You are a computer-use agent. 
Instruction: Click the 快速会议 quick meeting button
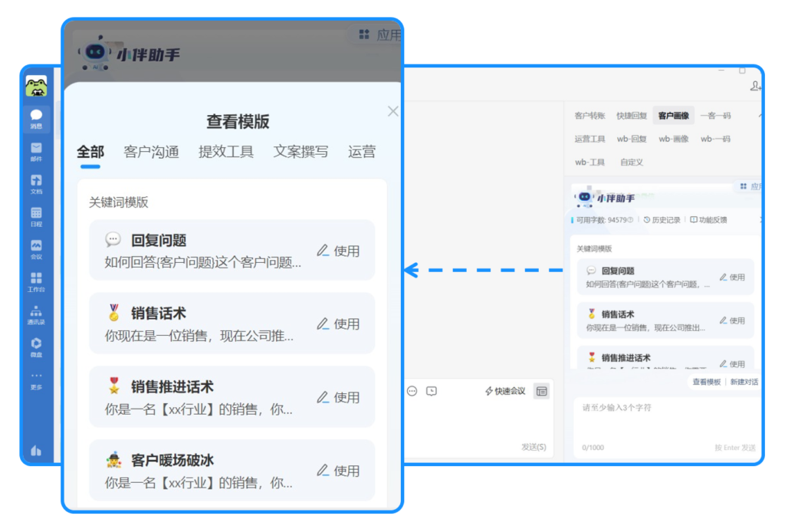click(505, 391)
